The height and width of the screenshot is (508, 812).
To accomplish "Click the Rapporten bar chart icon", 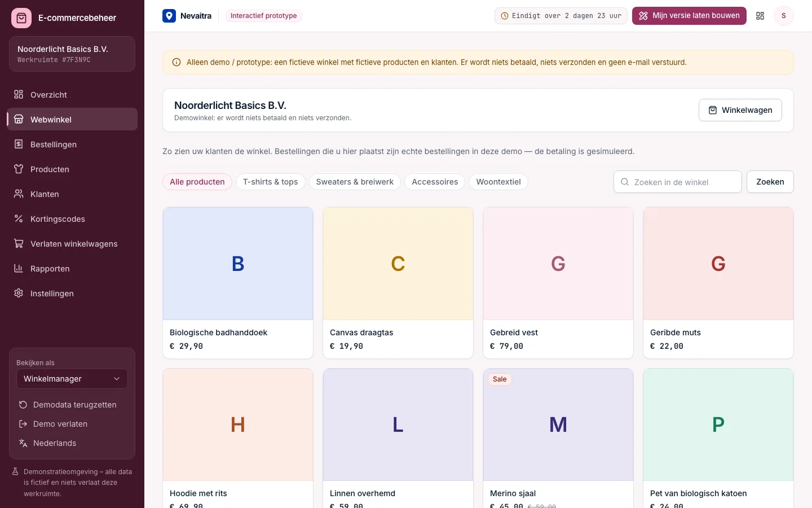I will coord(19,269).
